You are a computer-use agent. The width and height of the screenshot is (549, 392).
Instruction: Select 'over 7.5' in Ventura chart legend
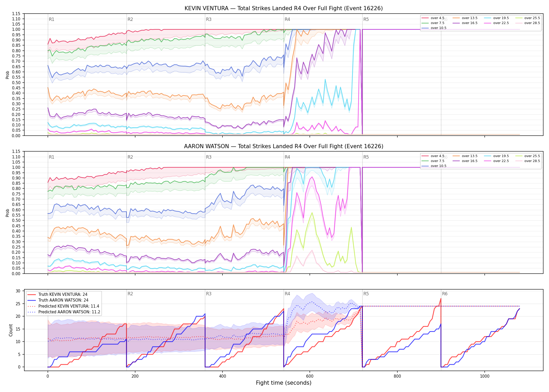(x=437, y=23)
